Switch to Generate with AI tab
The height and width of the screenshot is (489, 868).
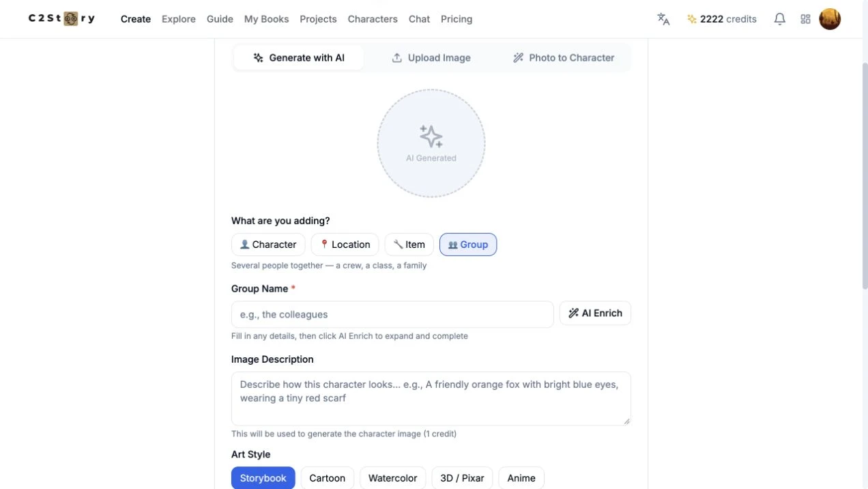(x=299, y=58)
